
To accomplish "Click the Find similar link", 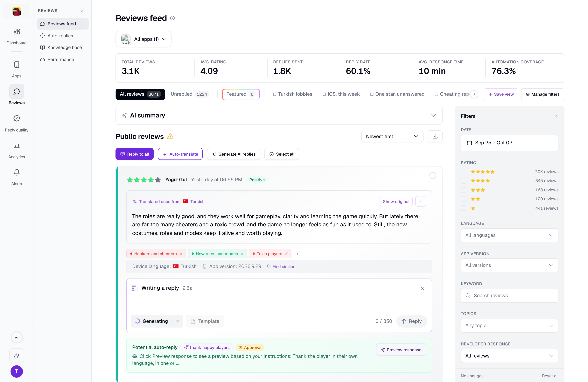I will point(281,266).
